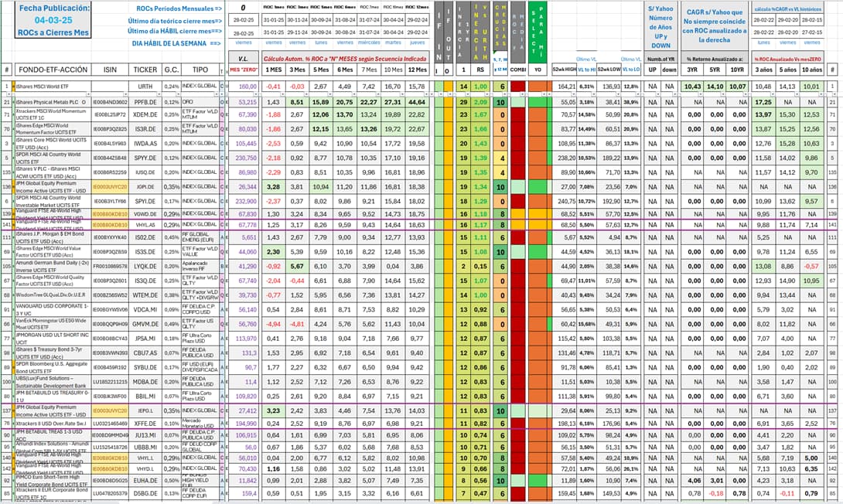Click the -0,57 cell in the LYQK.DE row
This screenshot has width=843, height=504.
tap(811, 266)
